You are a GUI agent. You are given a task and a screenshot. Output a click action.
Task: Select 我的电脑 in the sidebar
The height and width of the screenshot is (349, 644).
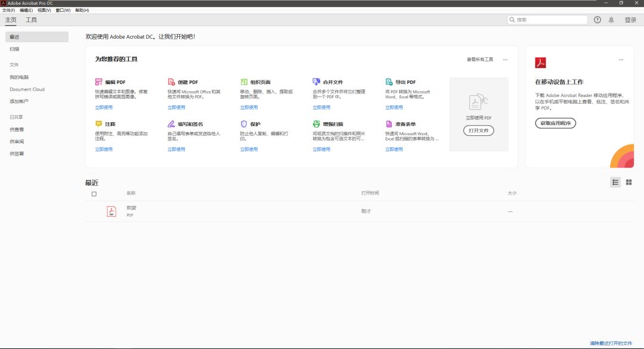pos(19,77)
